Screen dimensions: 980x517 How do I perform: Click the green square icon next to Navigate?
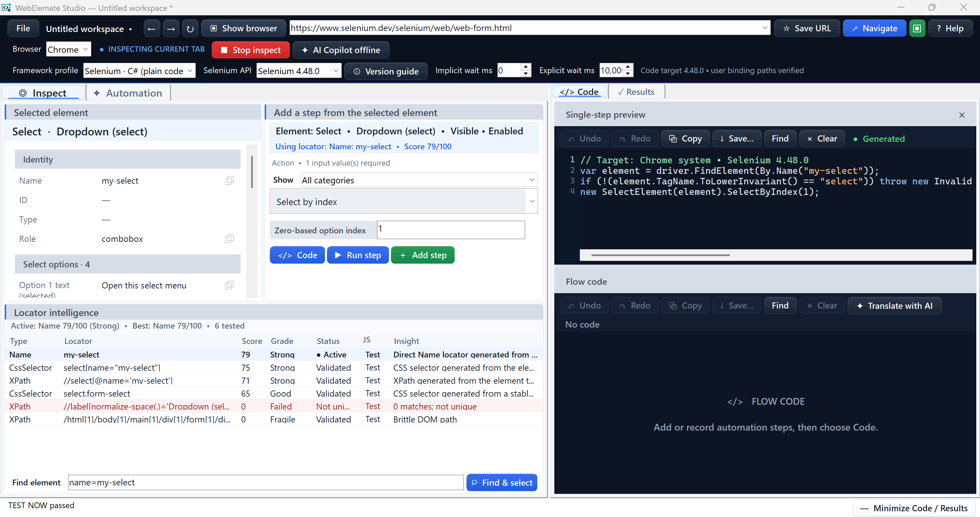(x=917, y=29)
